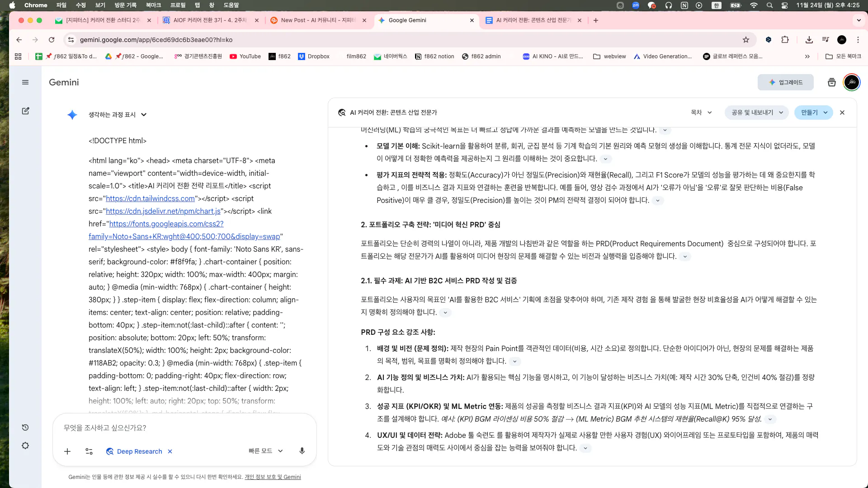Open the Google account avatar

point(852,82)
